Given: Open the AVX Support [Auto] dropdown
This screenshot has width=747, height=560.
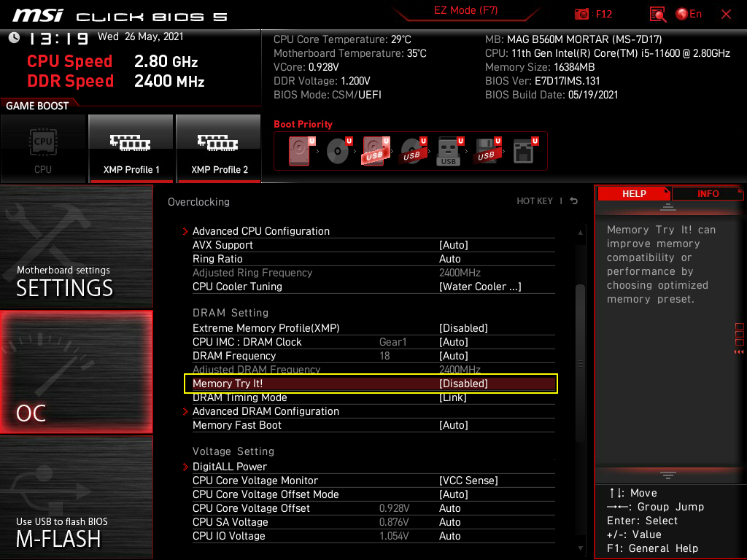Looking at the screenshot, I should pyautogui.click(x=454, y=245).
